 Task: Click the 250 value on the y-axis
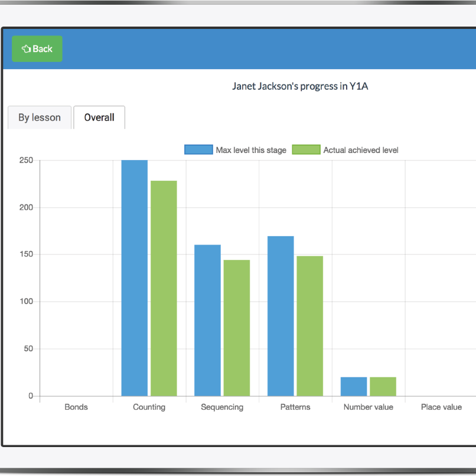coord(26,161)
